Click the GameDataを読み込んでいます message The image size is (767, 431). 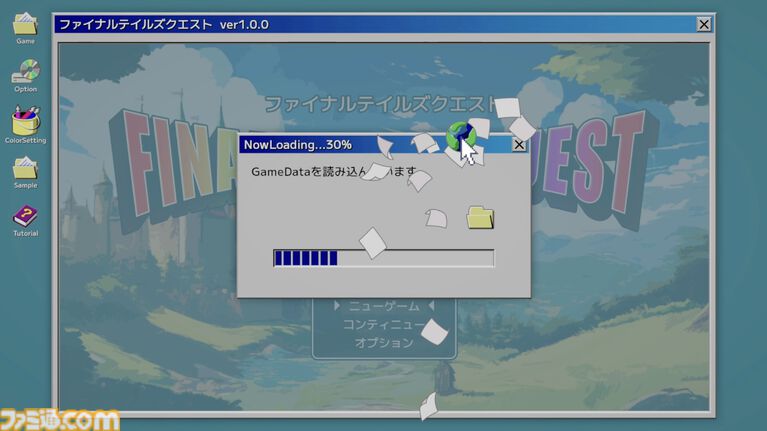[334, 171]
